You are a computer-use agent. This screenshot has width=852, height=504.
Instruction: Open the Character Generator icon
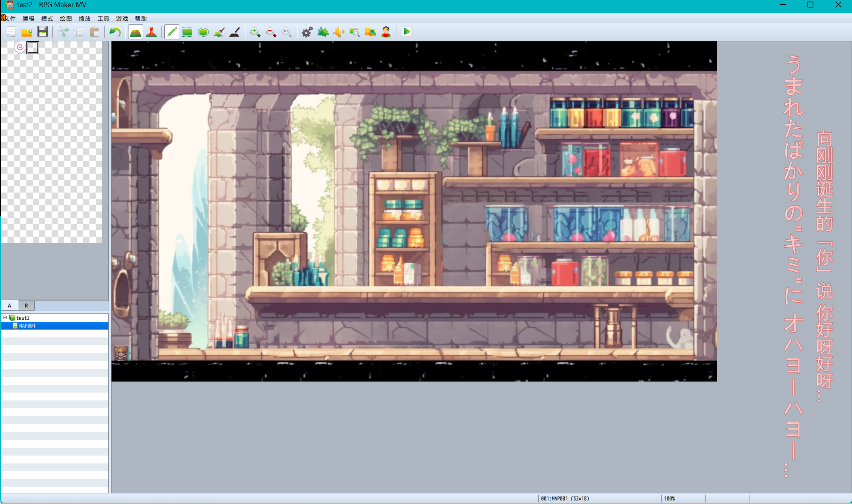pos(386,32)
